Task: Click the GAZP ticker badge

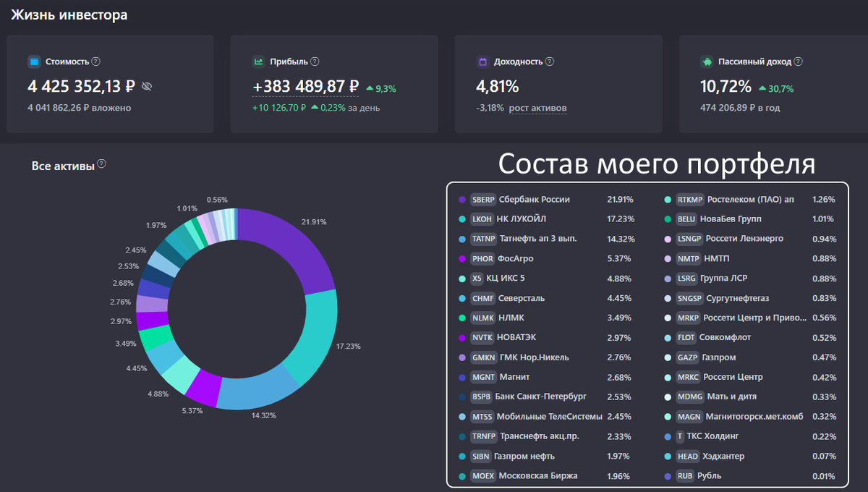Action: tap(688, 357)
